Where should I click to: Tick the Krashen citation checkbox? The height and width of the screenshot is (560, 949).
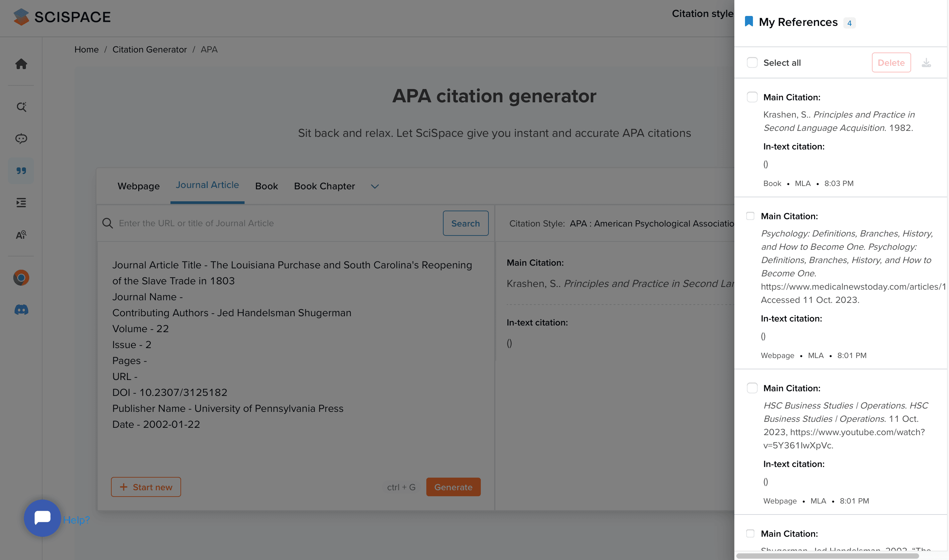[x=752, y=97]
